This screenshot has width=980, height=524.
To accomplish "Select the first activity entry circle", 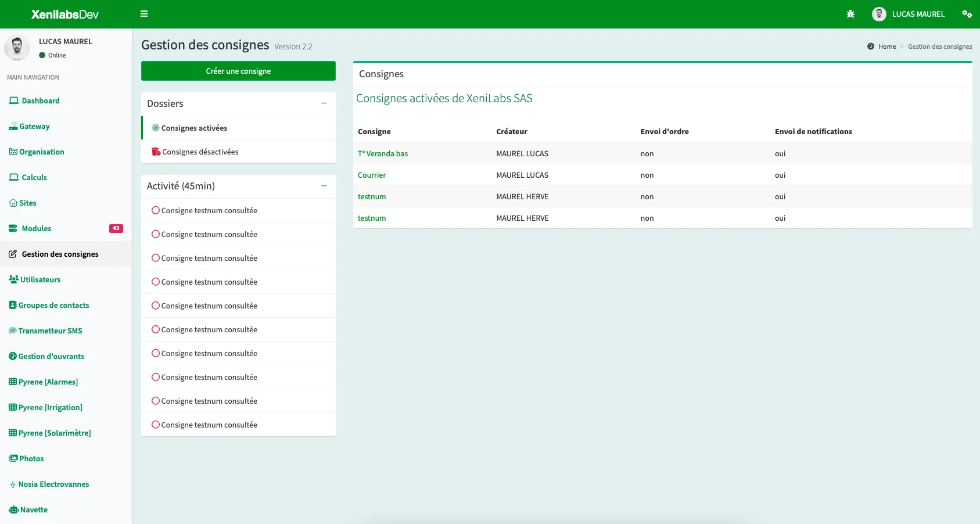I will pyautogui.click(x=156, y=210).
